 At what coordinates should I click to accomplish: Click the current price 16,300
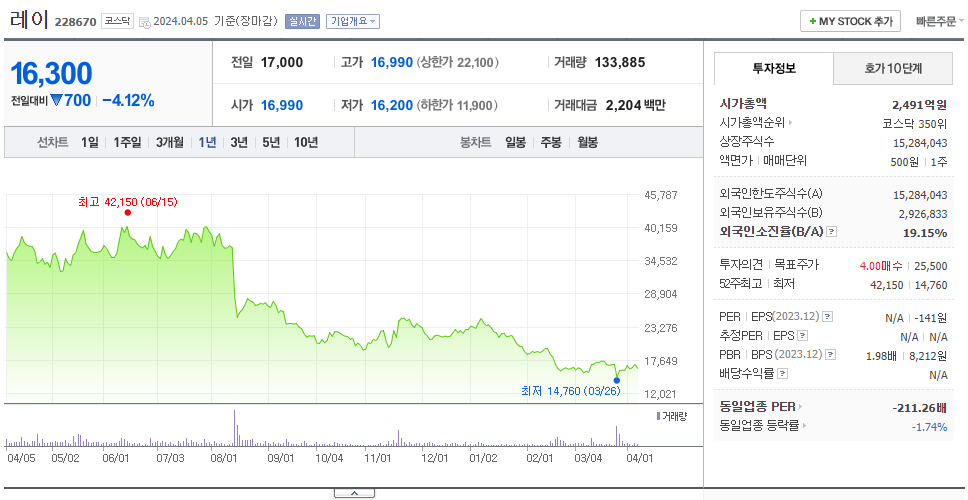pos(51,73)
